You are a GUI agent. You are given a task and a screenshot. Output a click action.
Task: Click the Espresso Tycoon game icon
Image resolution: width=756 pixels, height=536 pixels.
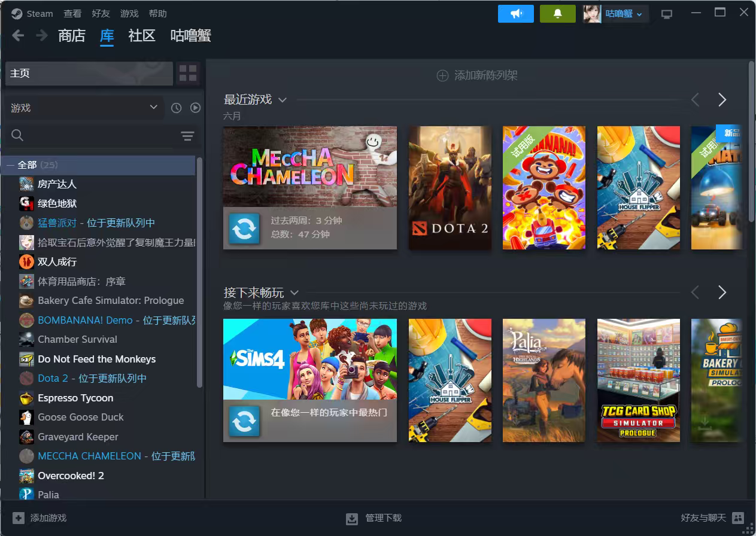tap(26, 398)
